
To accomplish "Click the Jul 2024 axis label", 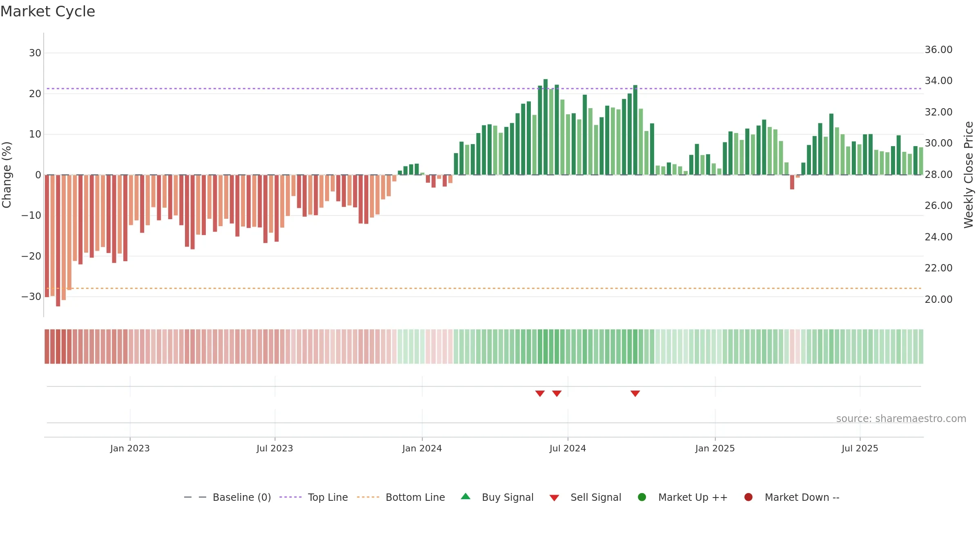I will tap(568, 449).
